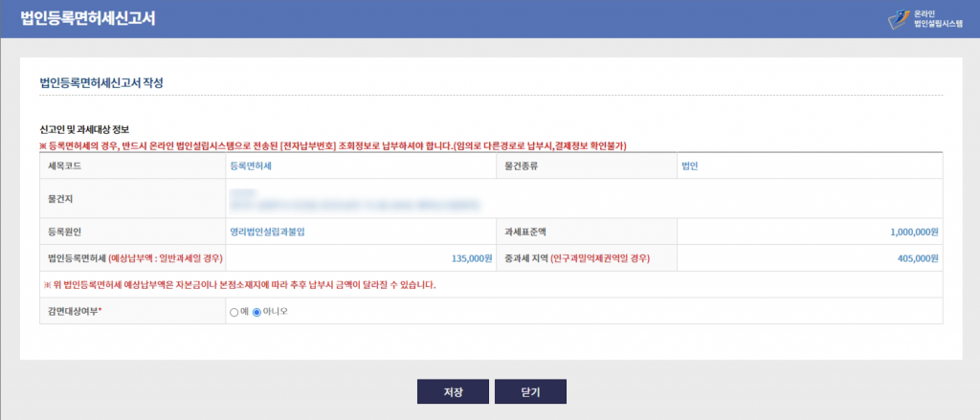
Task: Click the 중과세 지역 label cell
Action: (x=587, y=258)
